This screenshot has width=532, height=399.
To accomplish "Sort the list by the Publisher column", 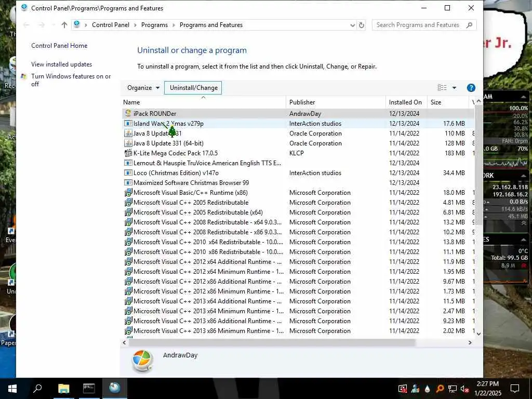I will click(336, 102).
